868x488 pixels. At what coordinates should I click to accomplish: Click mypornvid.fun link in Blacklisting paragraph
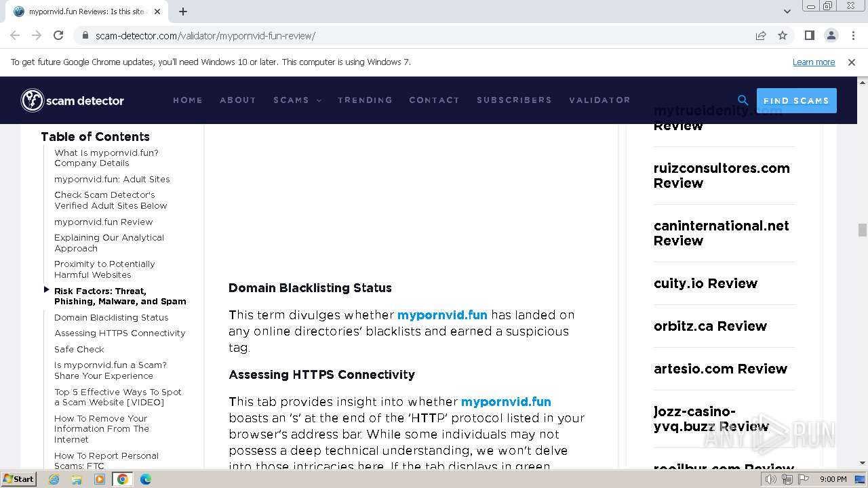(x=442, y=314)
